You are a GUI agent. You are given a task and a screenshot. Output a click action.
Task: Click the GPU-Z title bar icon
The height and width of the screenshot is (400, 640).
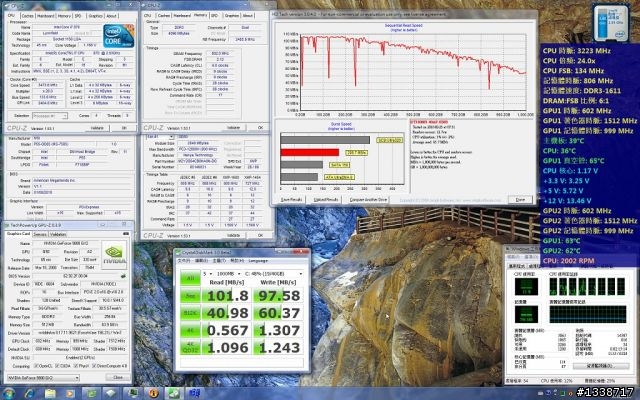point(7,225)
